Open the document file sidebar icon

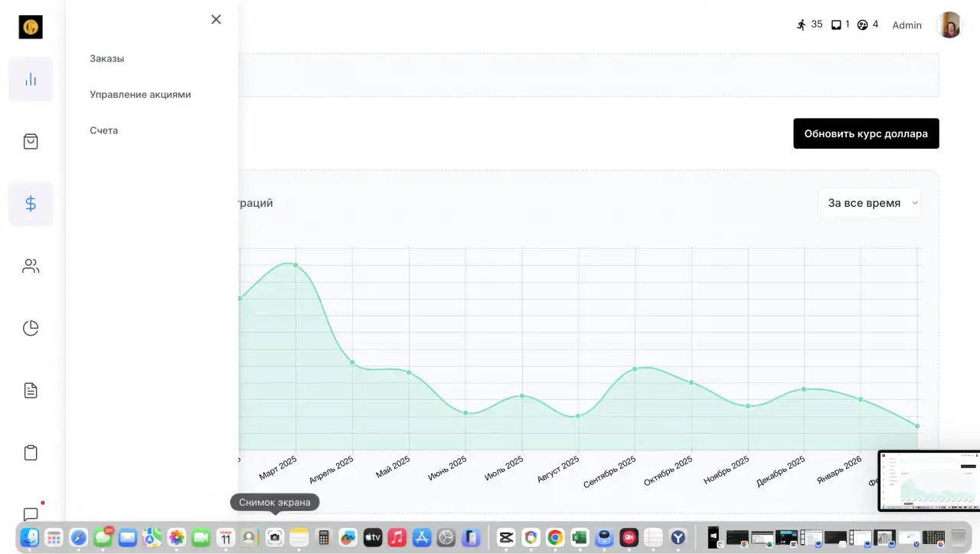31,391
